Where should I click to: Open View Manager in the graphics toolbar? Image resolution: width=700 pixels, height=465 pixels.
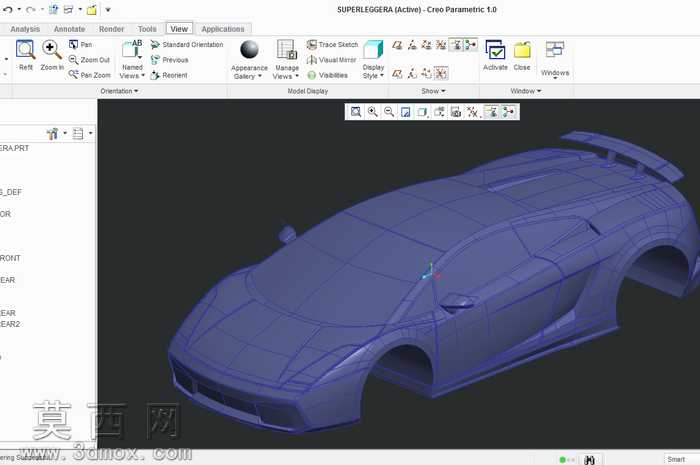(455, 112)
